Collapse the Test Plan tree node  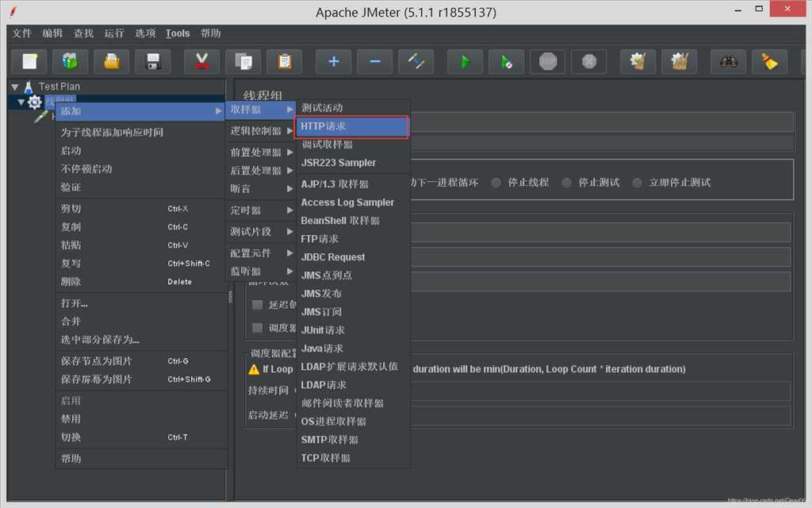click(x=15, y=87)
